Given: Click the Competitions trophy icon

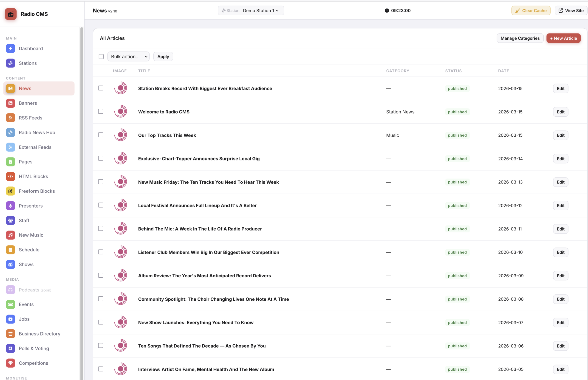Looking at the screenshot, I should (10, 363).
